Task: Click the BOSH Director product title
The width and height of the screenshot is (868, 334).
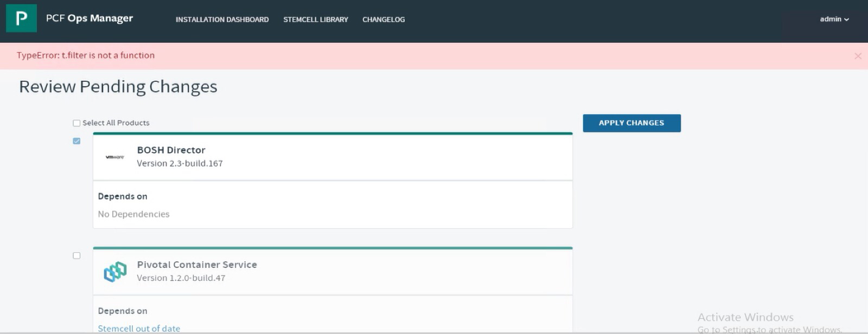Action: pos(171,150)
